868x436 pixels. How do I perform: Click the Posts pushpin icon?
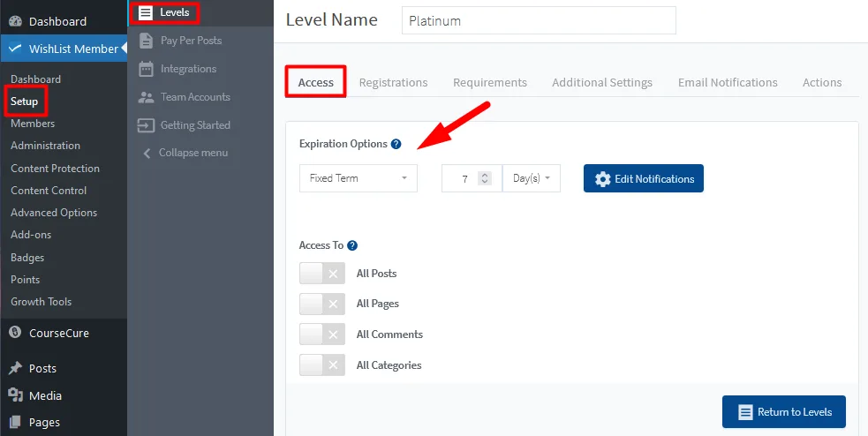pos(16,368)
